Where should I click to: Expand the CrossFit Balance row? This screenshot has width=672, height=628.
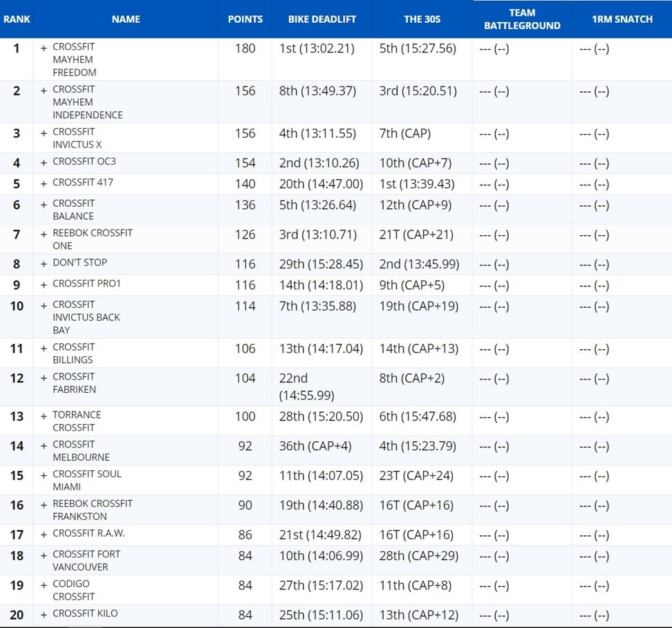click(44, 205)
